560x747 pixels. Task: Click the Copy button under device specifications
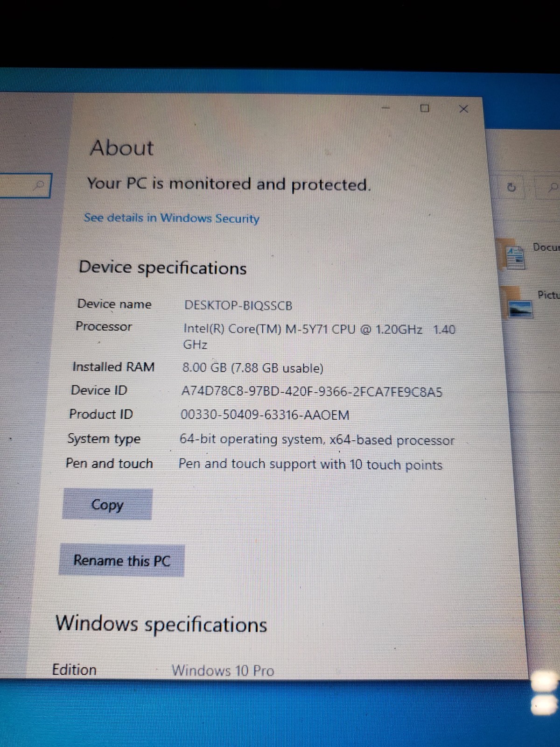pyautogui.click(x=107, y=504)
